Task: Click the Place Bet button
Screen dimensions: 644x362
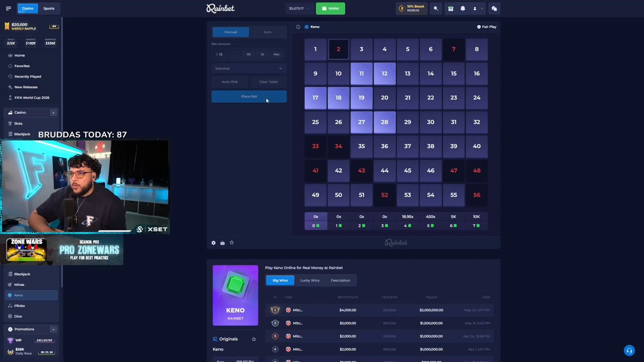Action: point(249,97)
